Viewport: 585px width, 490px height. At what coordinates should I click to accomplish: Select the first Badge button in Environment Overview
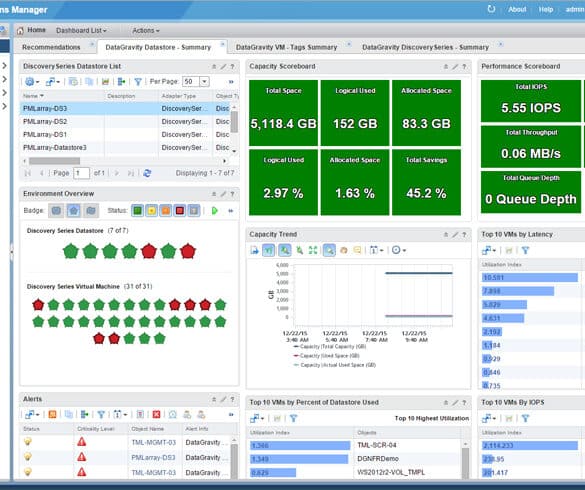click(56, 210)
